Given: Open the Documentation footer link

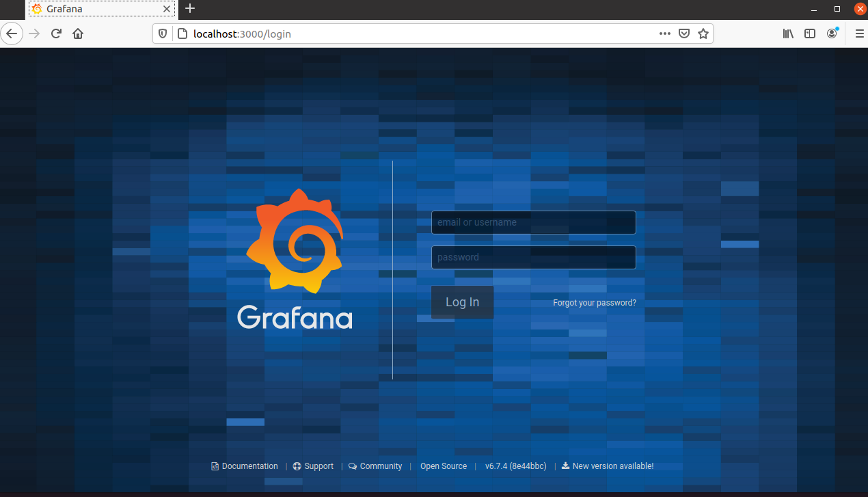Looking at the screenshot, I should pyautogui.click(x=244, y=466).
